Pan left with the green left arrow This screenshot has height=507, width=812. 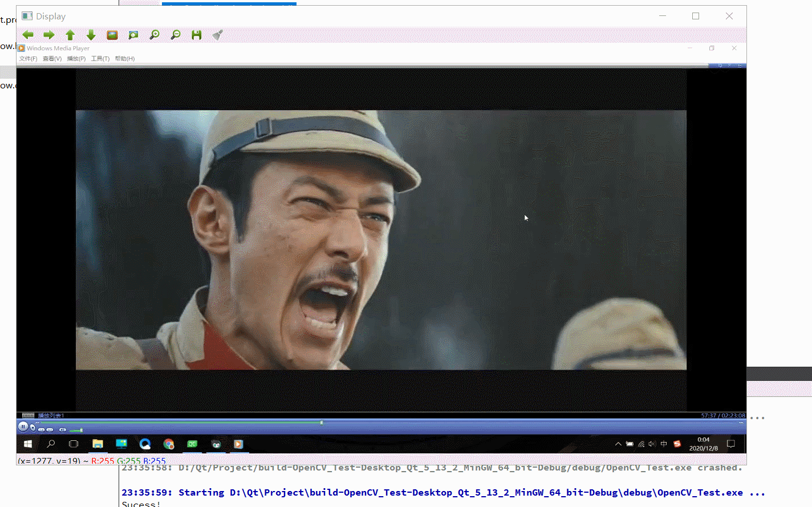coord(28,35)
